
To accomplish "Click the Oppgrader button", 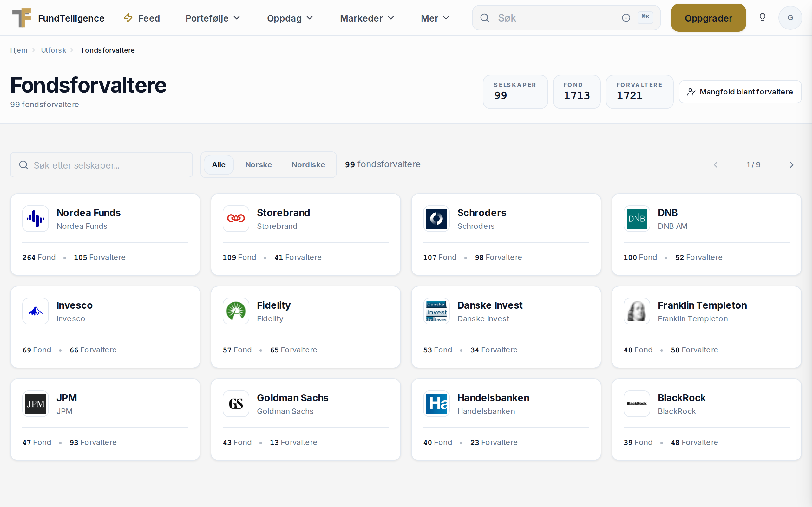I will click(708, 18).
